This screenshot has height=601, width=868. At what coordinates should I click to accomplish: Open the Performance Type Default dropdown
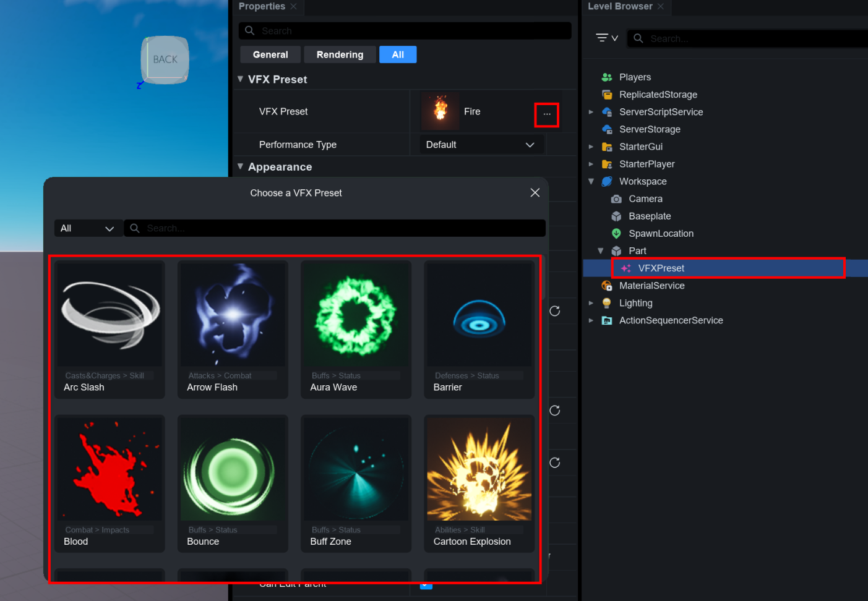pyautogui.click(x=479, y=145)
